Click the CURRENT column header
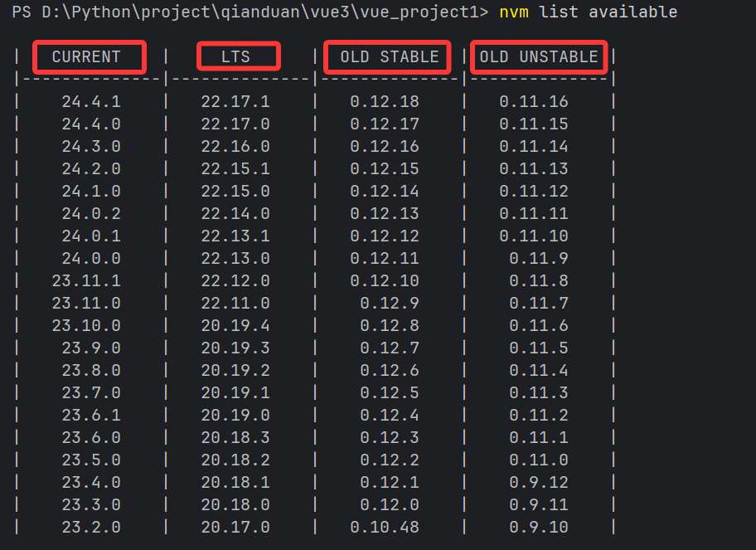This screenshot has width=756, height=550. [86, 57]
